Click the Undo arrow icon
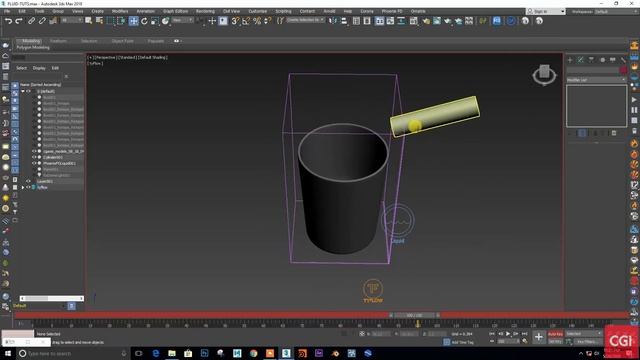The height and width of the screenshot is (360, 640). pyautogui.click(x=8, y=21)
